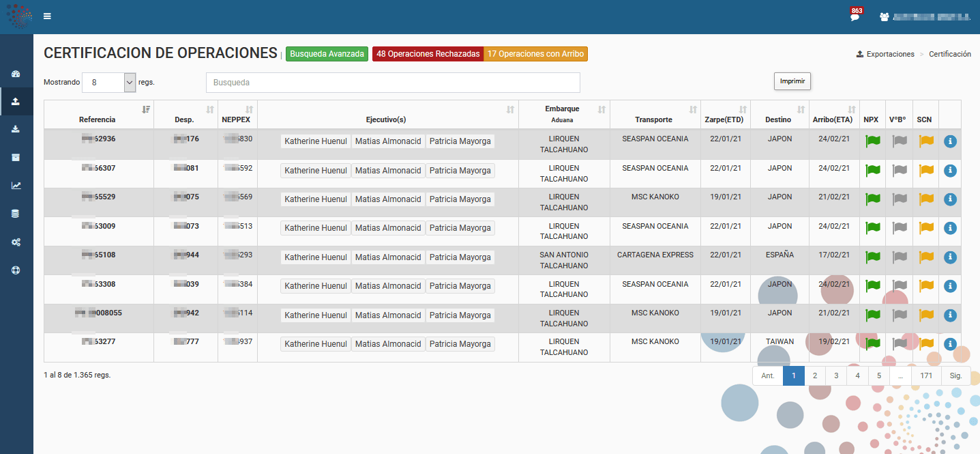Click info icon for the CARTAGENA EXPRESS row

point(950,257)
